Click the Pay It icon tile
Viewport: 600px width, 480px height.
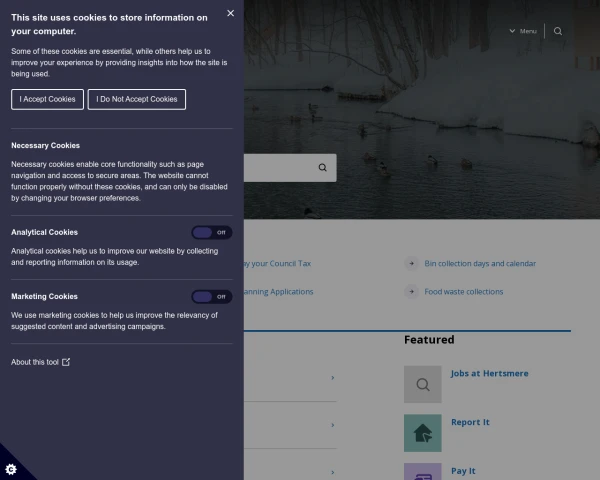(422, 472)
